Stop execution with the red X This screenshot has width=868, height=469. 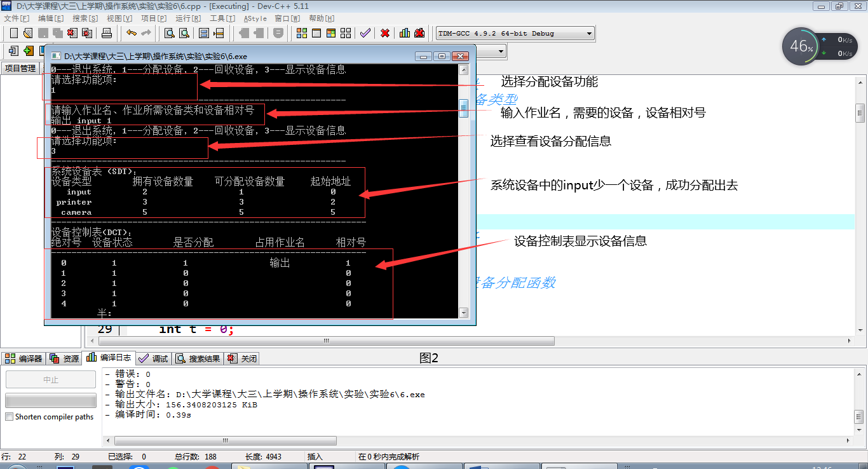[x=385, y=33]
